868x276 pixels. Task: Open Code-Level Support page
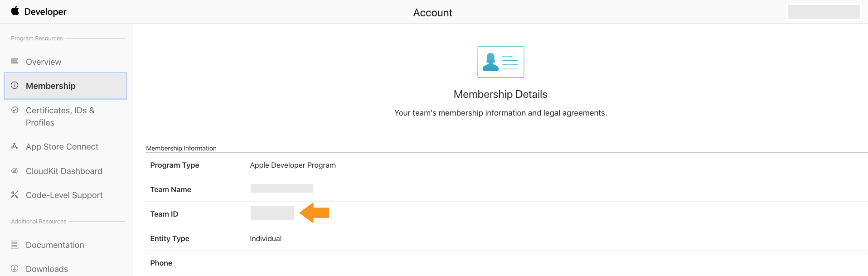[x=64, y=195]
